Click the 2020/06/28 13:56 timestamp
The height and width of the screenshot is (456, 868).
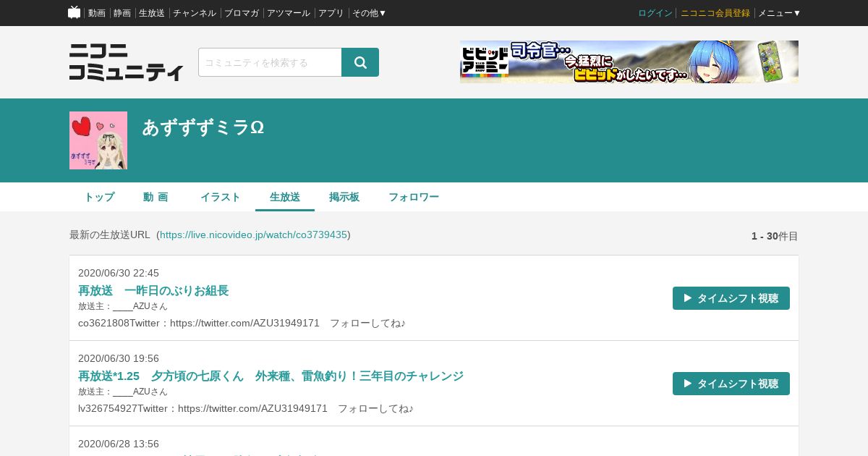pyautogui.click(x=119, y=444)
